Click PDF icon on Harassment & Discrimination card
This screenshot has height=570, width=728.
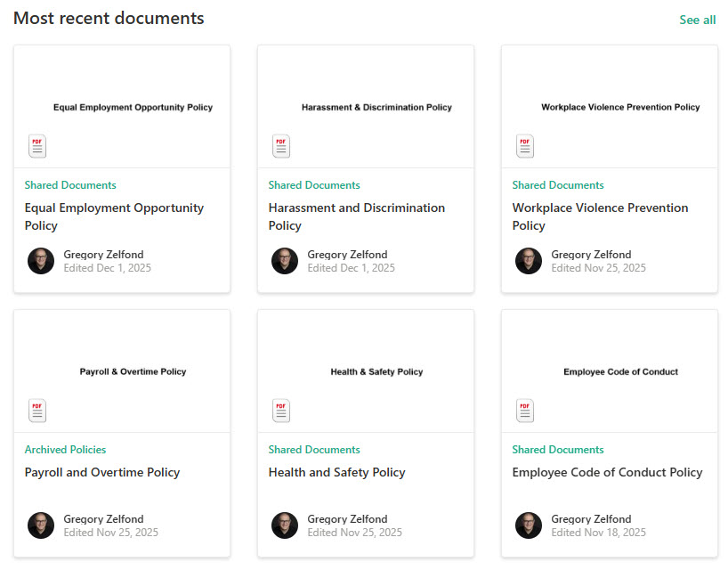click(281, 146)
